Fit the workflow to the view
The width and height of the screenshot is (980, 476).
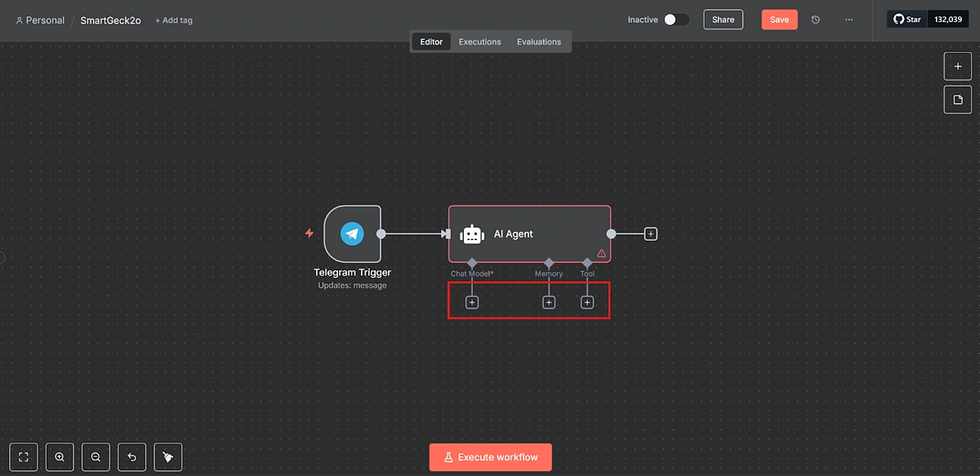pos(23,456)
